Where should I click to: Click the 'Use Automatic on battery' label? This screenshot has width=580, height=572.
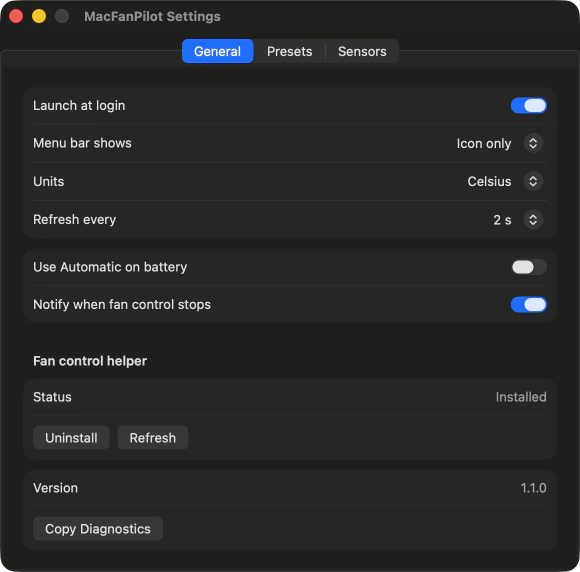(110, 267)
